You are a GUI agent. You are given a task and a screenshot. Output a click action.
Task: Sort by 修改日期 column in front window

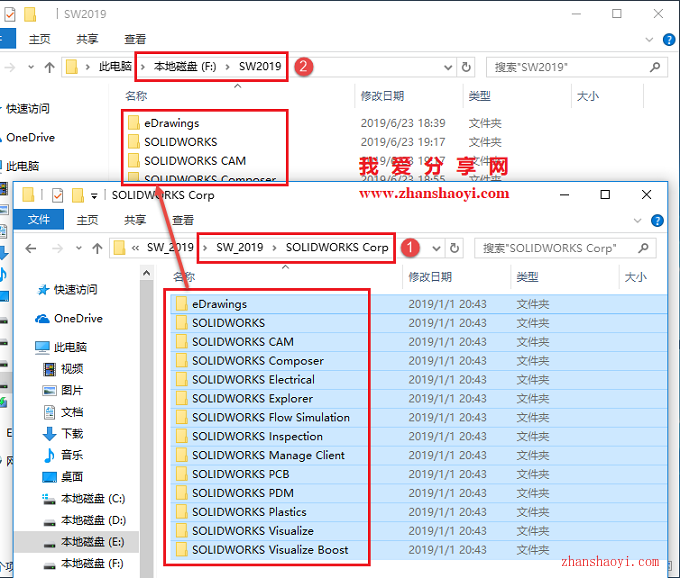[430, 277]
